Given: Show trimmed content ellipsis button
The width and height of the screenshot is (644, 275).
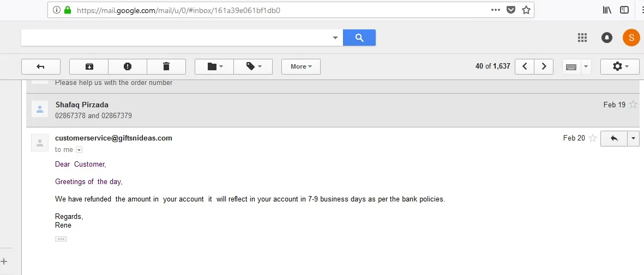Looking at the screenshot, I should pos(61,239).
